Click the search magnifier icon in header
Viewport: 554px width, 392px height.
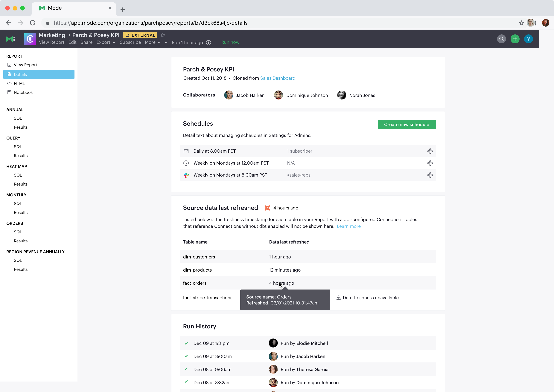[501, 39]
